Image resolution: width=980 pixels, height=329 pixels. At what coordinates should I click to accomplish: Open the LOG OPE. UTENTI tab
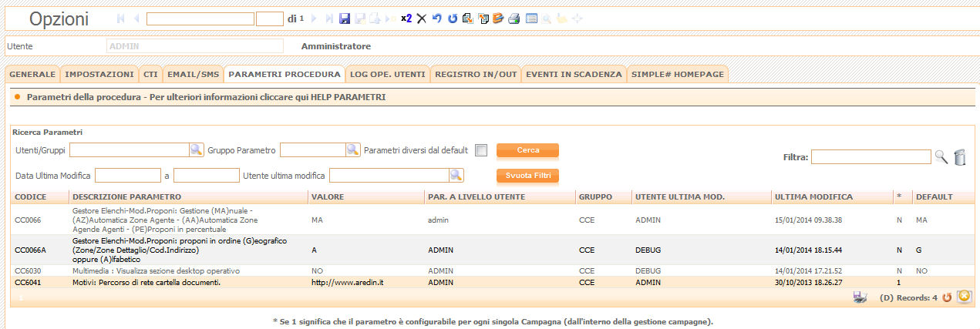(x=387, y=75)
